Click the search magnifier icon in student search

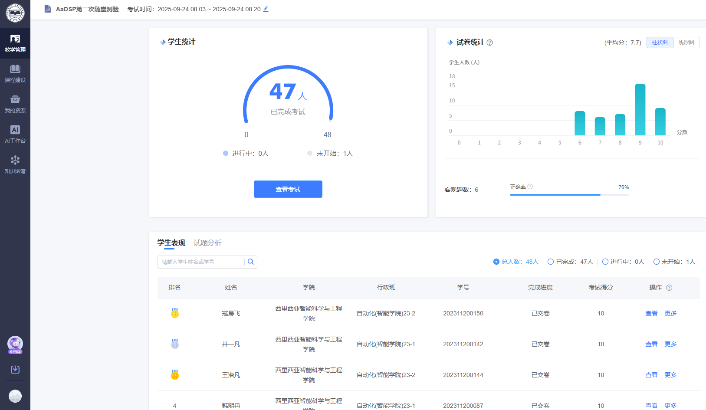251,262
